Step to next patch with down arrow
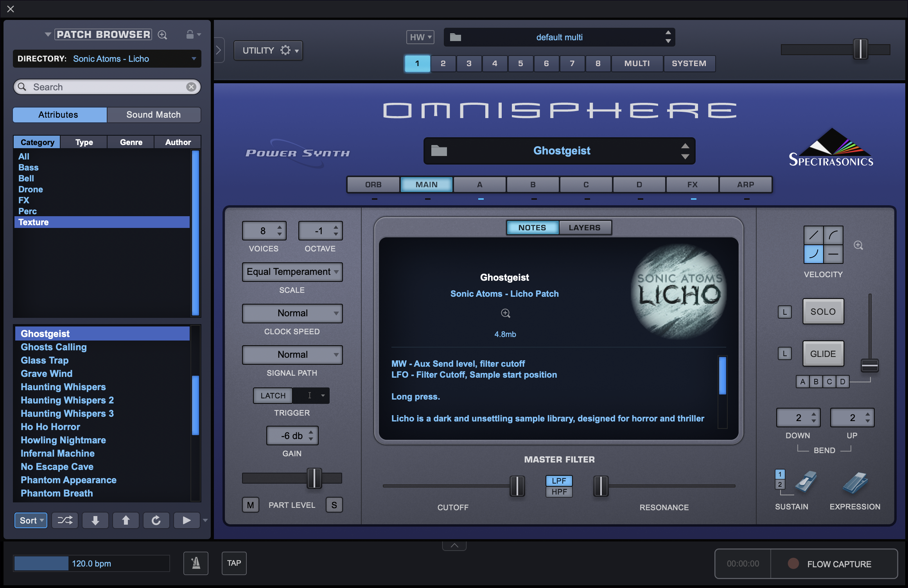 [95, 520]
